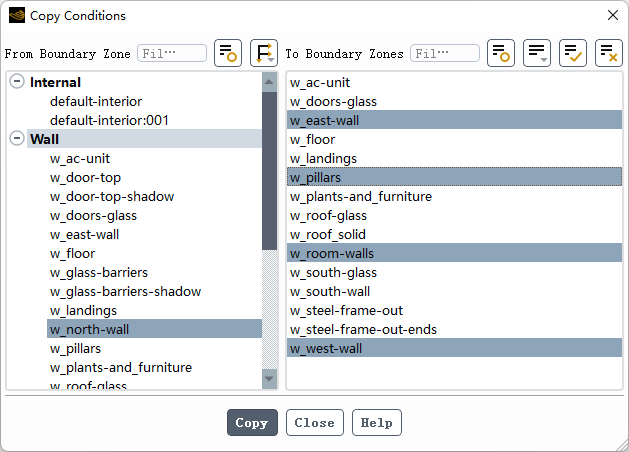Click the To Boundary Zones filter options icon
The width and height of the screenshot is (629, 452).
coord(501,53)
